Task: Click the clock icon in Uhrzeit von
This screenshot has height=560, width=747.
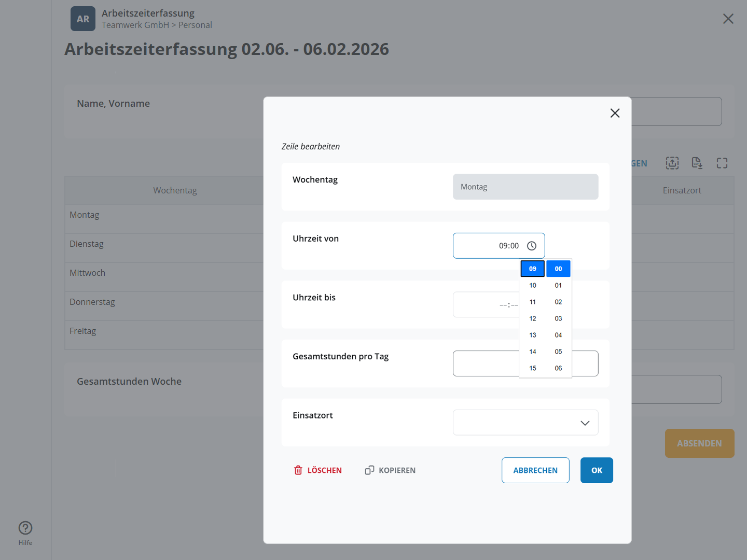Action: click(x=532, y=246)
